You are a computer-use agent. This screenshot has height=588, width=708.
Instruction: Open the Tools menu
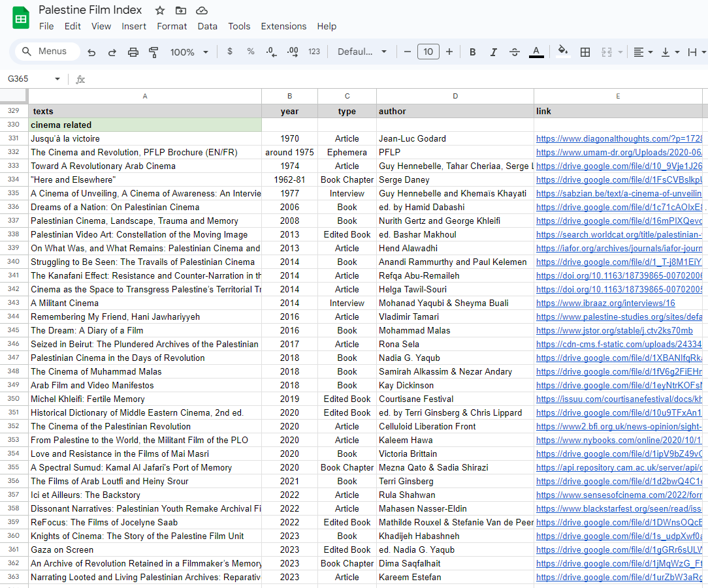click(x=239, y=26)
